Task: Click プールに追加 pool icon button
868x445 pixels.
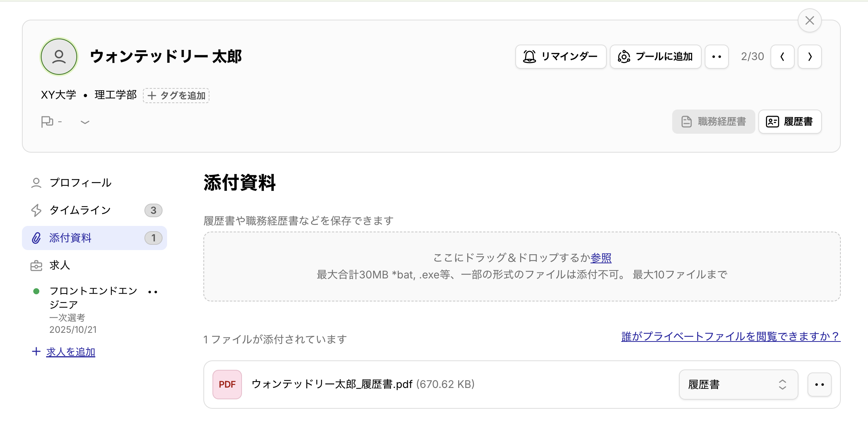Action: pos(655,57)
